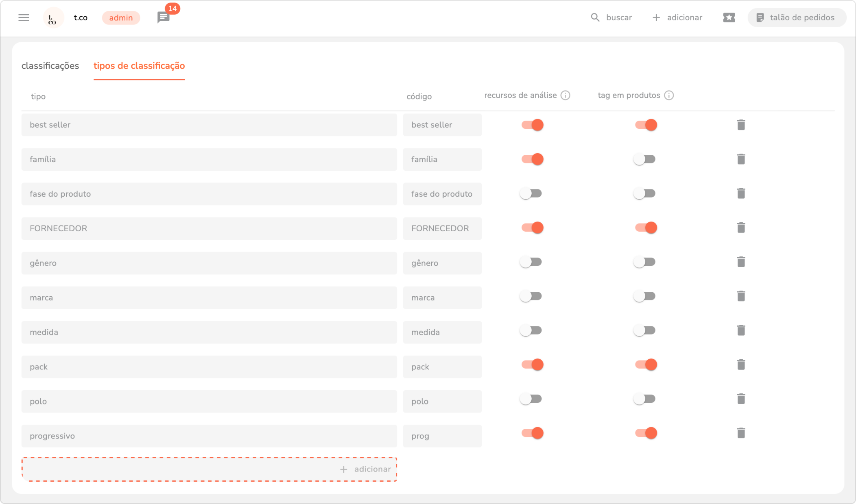Image resolution: width=856 pixels, height=504 pixels.
Task: Turn off tag em produtos for pack
Action: point(646,365)
